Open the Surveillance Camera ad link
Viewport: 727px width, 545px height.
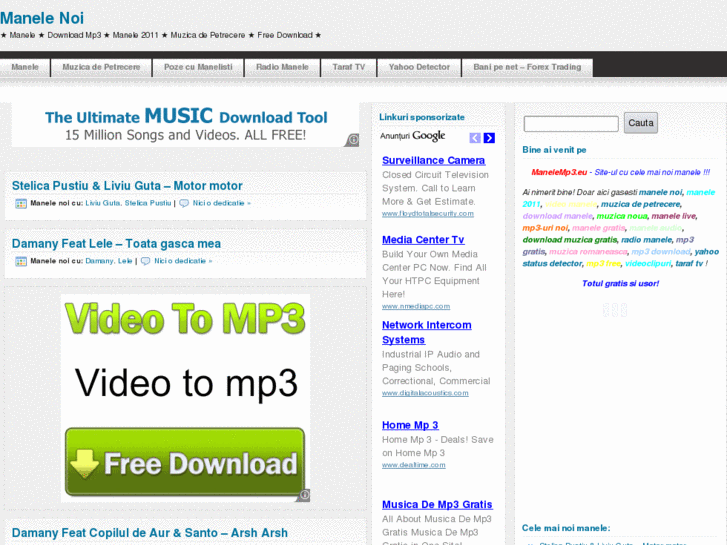coord(434,160)
